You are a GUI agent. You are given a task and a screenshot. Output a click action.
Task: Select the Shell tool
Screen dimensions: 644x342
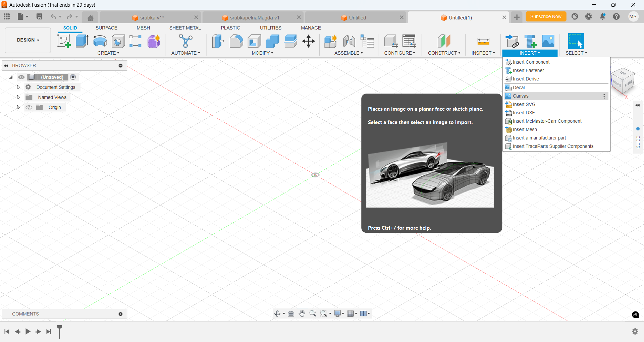254,41
